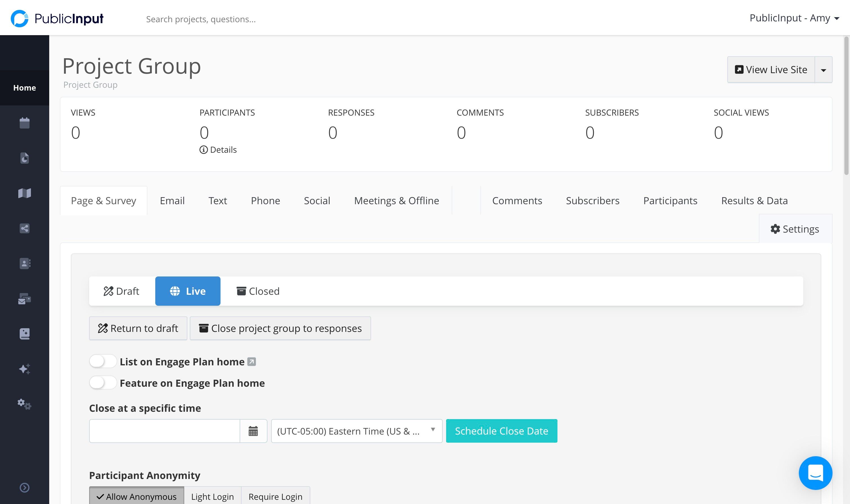
Task: Select the Light Login anonymity option
Action: 213,496
